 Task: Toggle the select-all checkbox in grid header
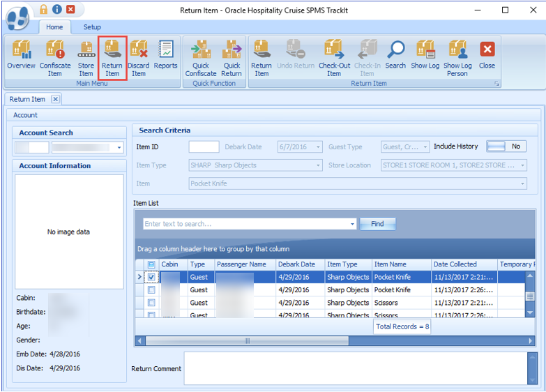151,264
